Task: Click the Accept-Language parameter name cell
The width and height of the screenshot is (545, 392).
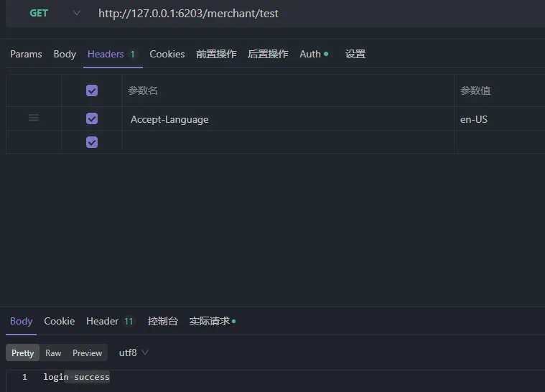Action: [288, 119]
